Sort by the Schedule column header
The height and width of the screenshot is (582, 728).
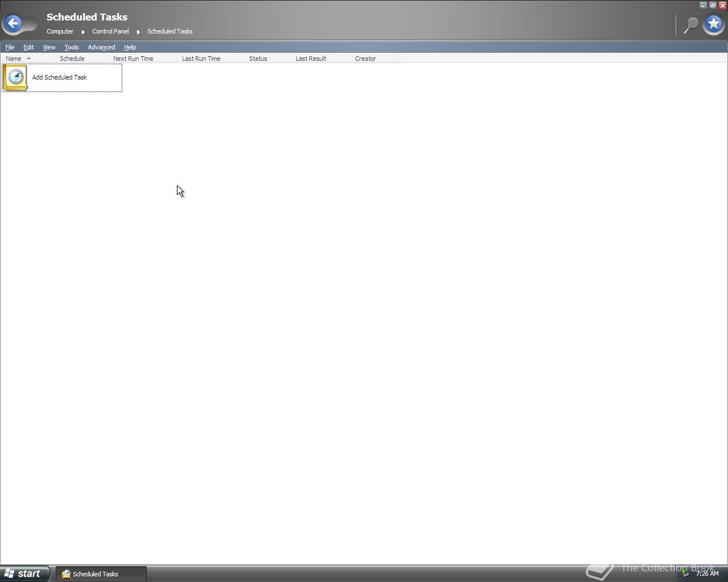point(81,59)
